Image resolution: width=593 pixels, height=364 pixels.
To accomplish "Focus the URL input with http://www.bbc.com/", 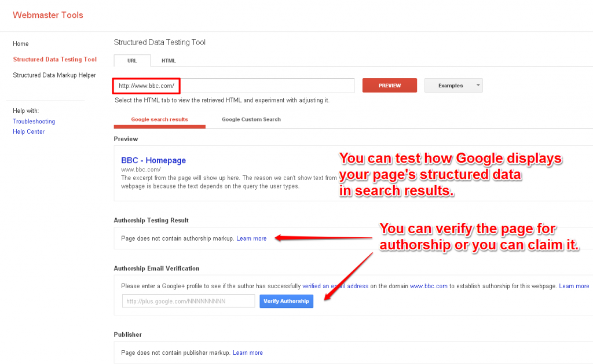I will 234,86.
